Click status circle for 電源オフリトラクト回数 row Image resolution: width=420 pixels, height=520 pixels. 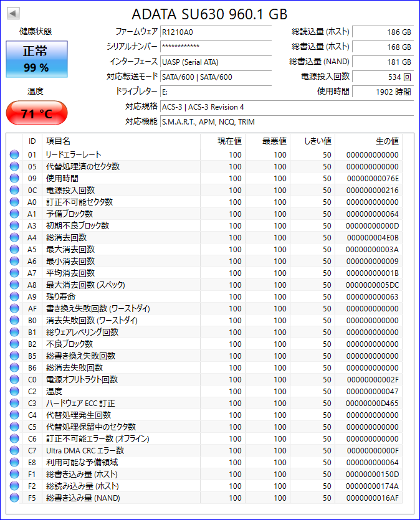(x=14, y=379)
